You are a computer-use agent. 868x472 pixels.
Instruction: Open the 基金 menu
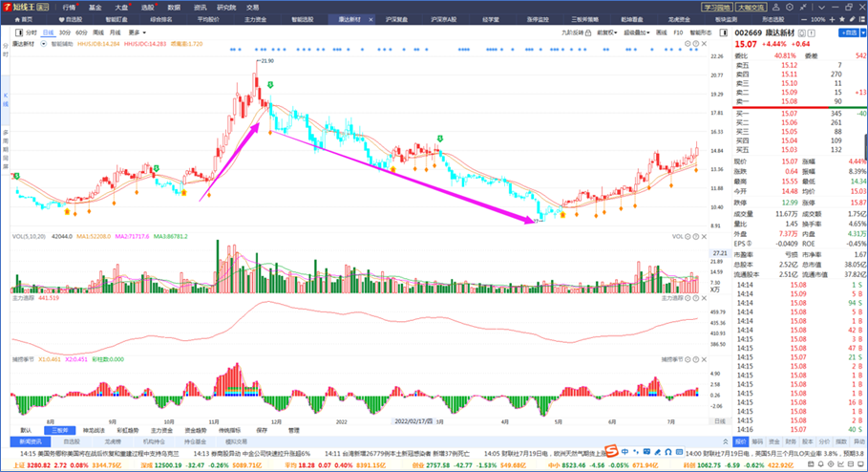(95, 8)
